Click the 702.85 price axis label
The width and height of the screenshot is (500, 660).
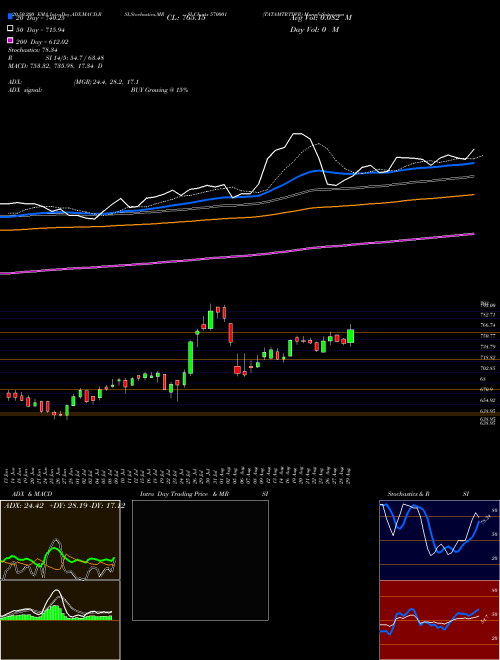(487, 368)
